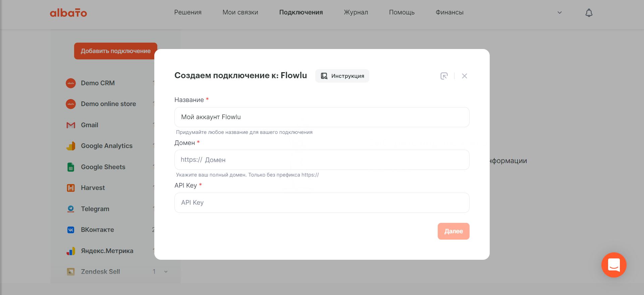
Task: Open the Финансы menu item
Action: tap(449, 12)
